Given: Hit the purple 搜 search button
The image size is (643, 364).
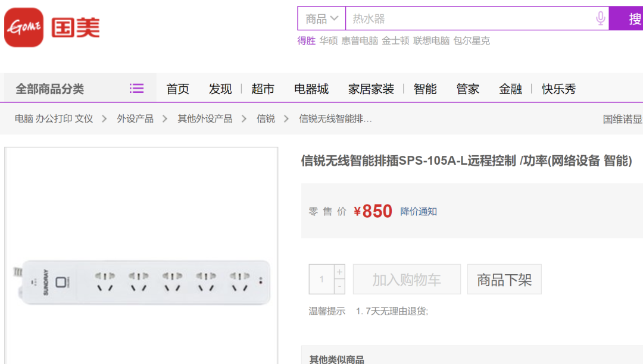Looking at the screenshot, I should (x=626, y=18).
